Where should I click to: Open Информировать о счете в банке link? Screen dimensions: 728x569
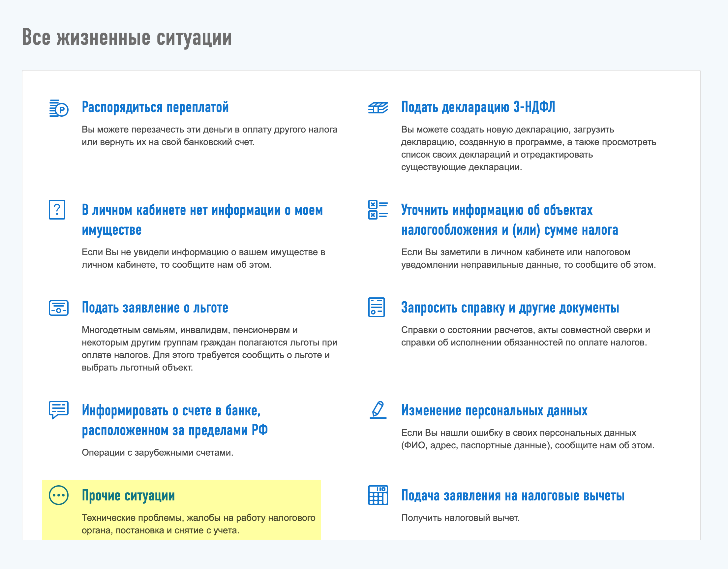click(175, 420)
